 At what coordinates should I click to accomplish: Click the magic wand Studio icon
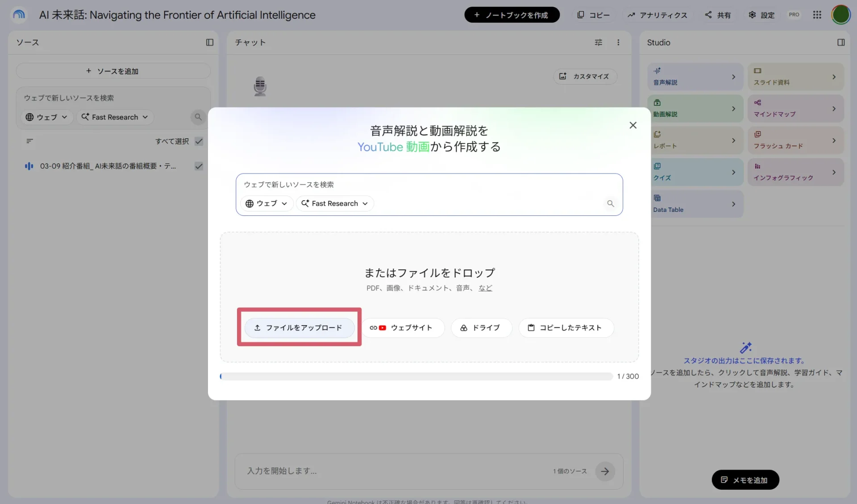[746, 347]
